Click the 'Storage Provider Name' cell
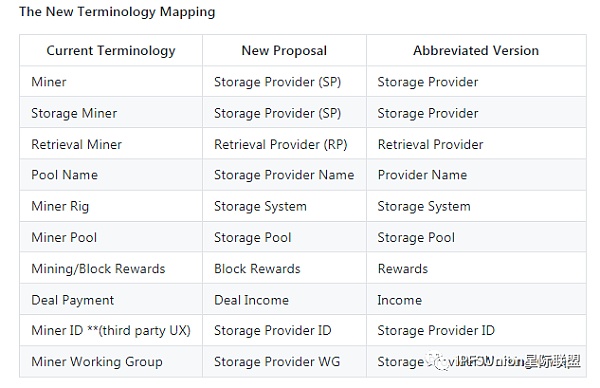The height and width of the screenshot is (388, 600). pos(284,175)
